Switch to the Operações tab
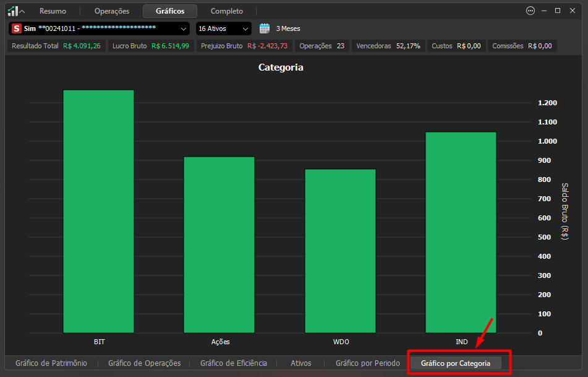Screen dimensions: 588x377 pos(112,11)
